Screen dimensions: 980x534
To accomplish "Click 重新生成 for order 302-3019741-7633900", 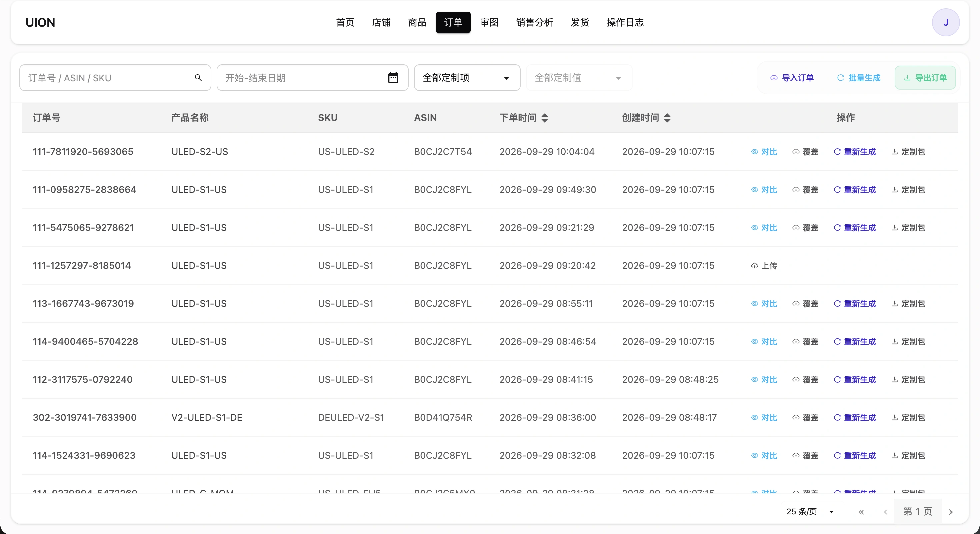I will pyautogui.click(x=854, y=418).
